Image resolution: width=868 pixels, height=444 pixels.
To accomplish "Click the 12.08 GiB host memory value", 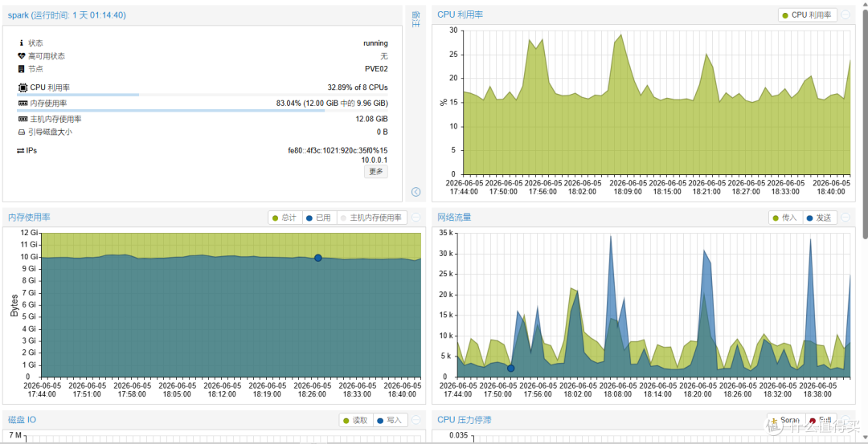I will 371,119.
